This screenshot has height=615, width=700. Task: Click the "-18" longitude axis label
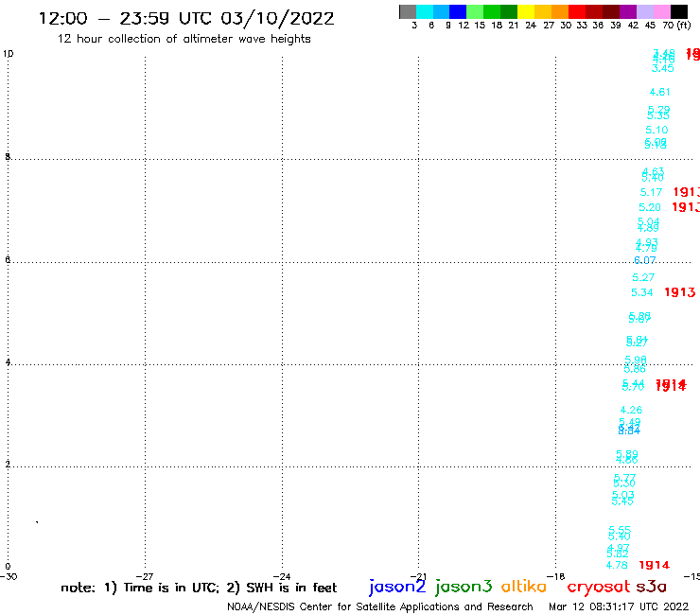coord(556,577)
